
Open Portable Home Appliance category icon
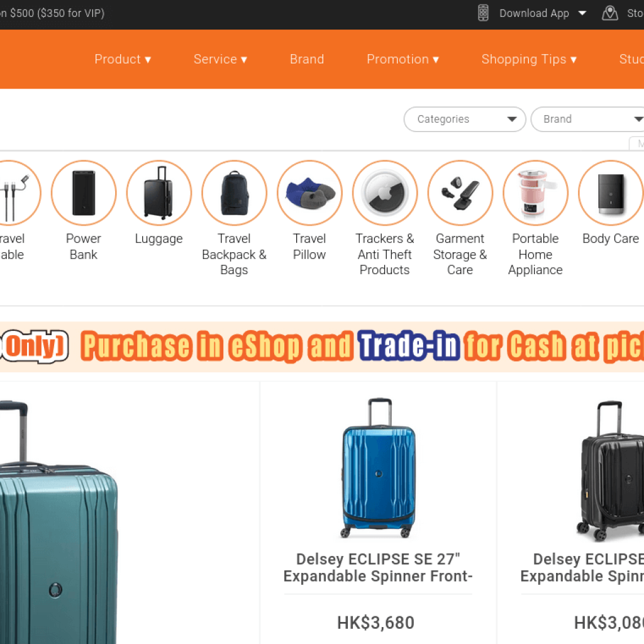pos(536,193)
